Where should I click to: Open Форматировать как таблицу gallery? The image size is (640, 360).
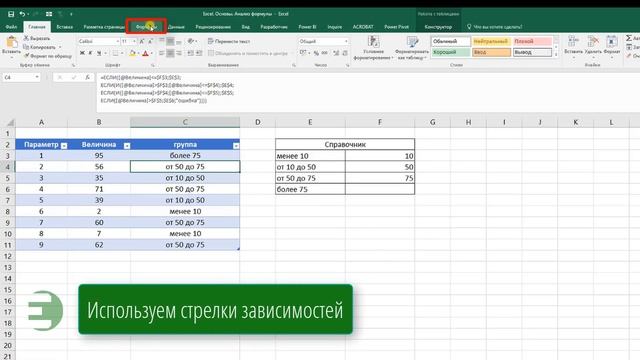(412, 48)
